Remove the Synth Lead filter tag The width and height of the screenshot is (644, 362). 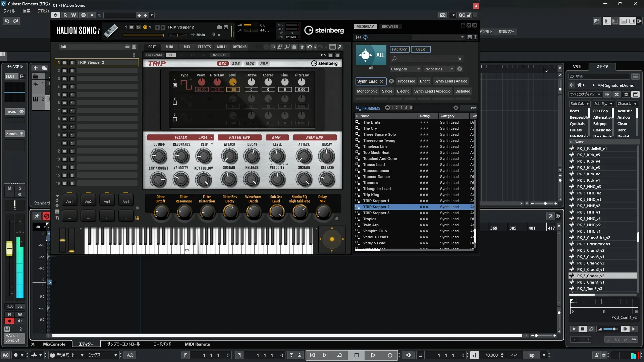(x=382, y=81)
